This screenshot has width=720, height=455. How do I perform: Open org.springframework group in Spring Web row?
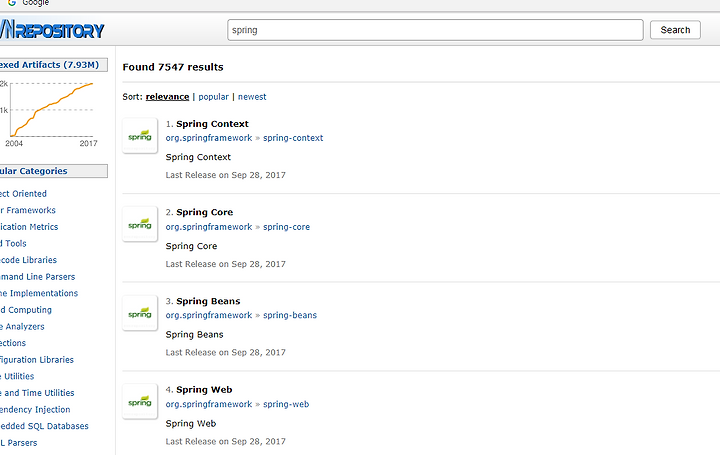(209, 404)
